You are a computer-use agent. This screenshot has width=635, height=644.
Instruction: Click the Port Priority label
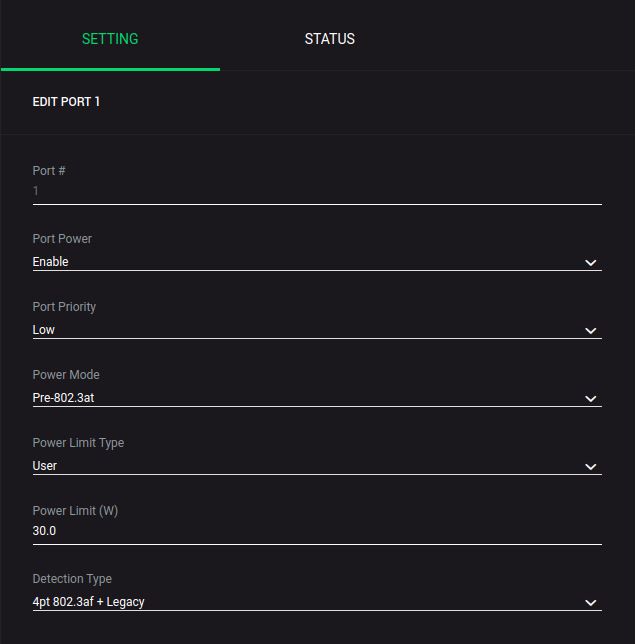(64, 307)
